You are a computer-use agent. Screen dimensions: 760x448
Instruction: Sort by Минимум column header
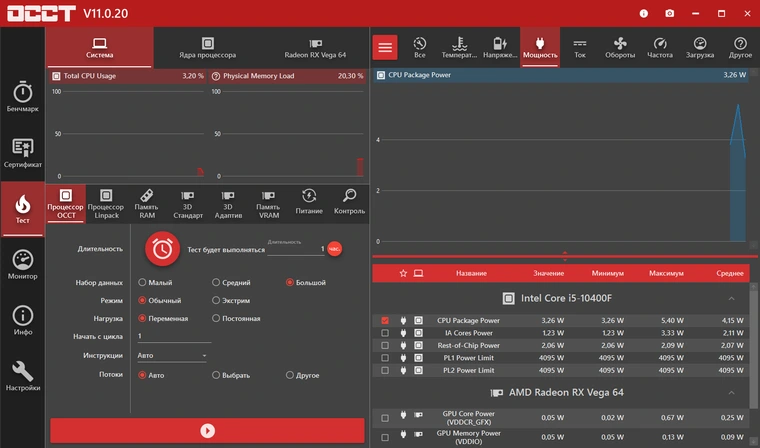point(608,273)
